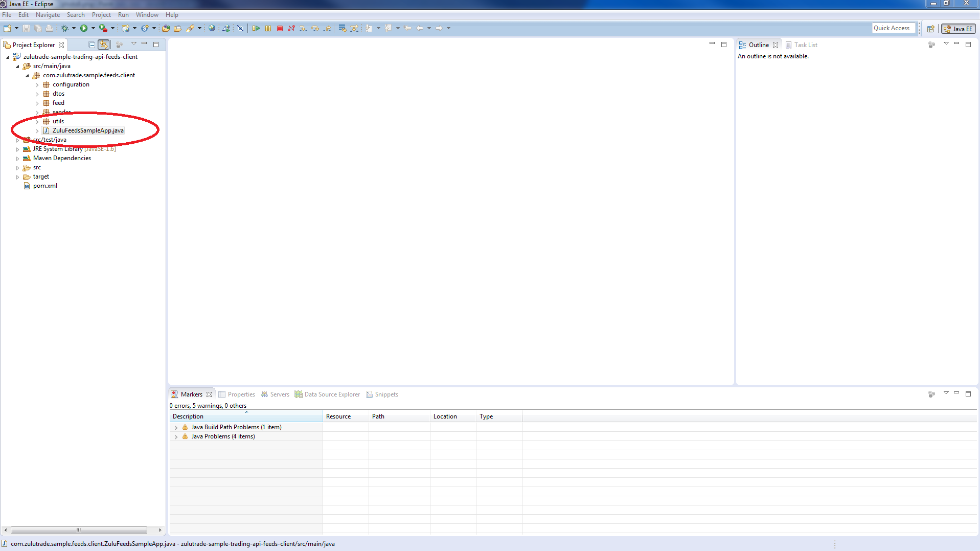
Task: Expand Java Problems (4 items) group
Action: (x=176, y=437)
